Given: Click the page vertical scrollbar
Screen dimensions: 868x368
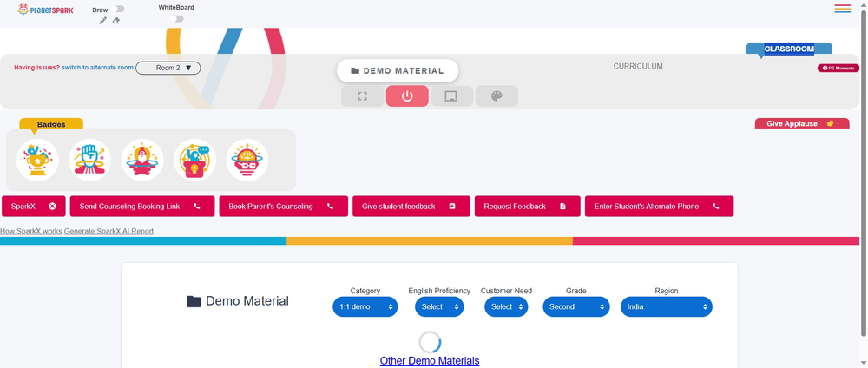Looking at the screenshot, I should point(864,172).
